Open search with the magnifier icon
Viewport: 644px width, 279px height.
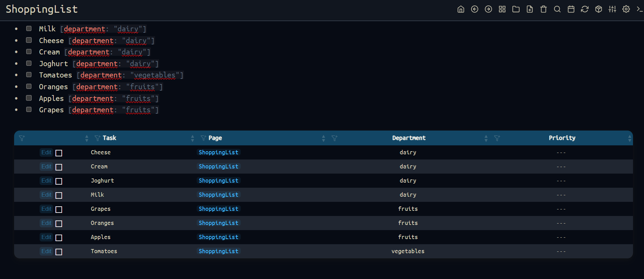557,9
